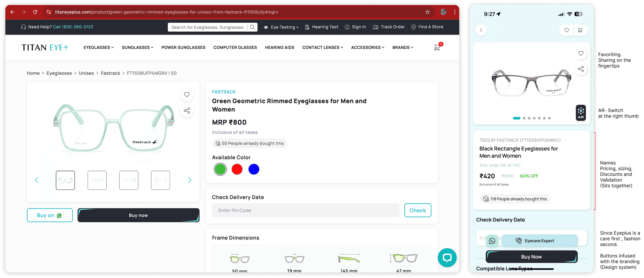This screenshot has width=644, height=278.
Task: Open the browser three-dot menu
Action: [x=455, y=12]
